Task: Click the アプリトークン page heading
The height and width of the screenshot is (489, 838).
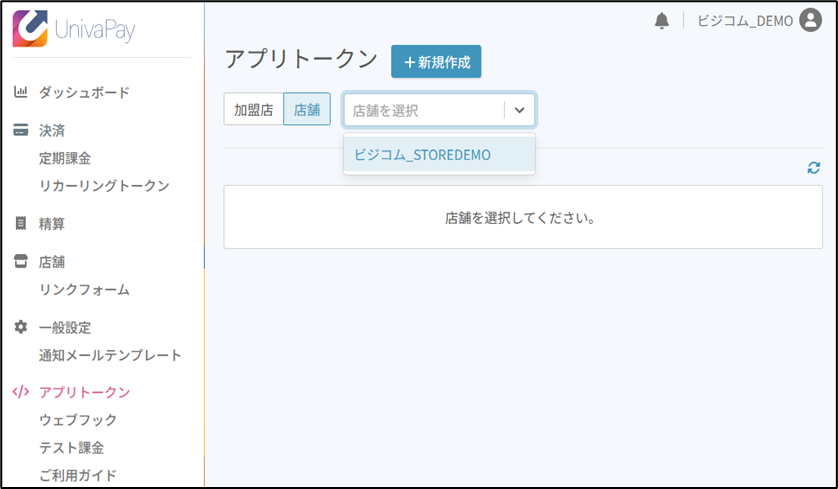Action: pos(301,59)
